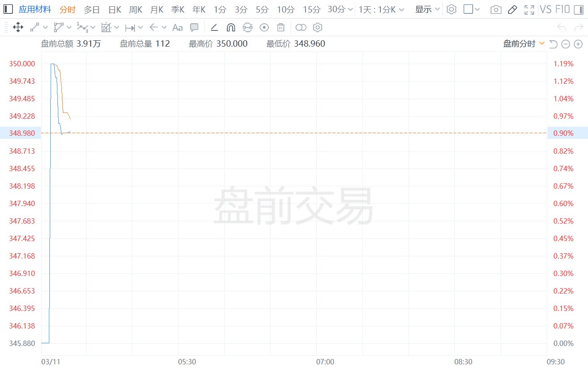Viewport: 588px width, 376px height.
Task: Switch to the 5分 interval tab
Action: 262,9
